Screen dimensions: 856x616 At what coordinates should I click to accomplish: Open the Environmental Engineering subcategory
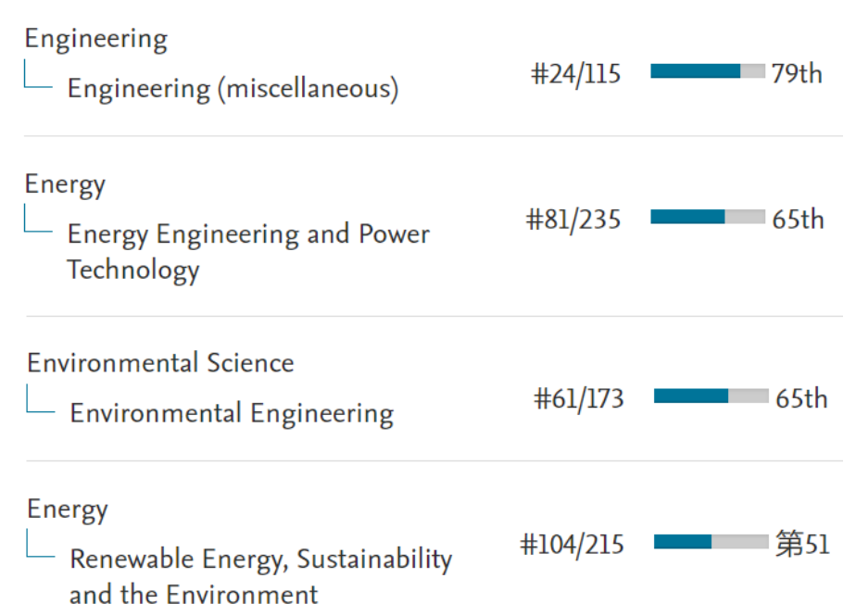[x=232, y=413]
